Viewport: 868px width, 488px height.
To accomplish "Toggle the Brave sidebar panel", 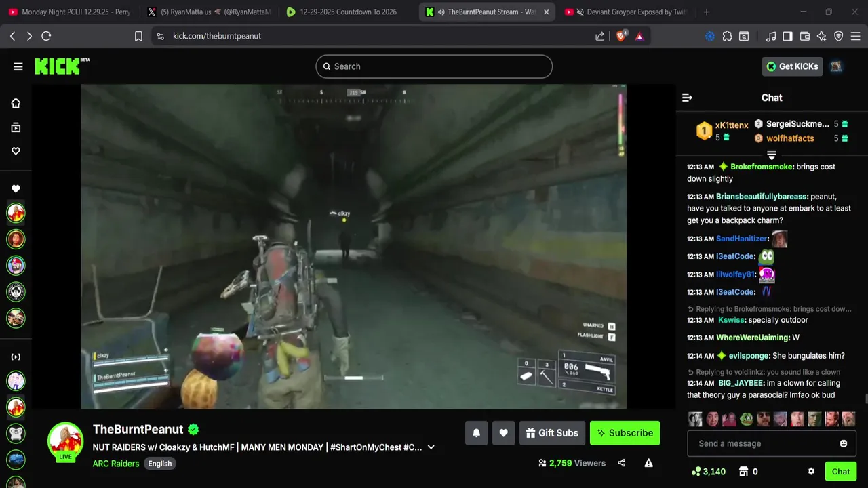I will (x=787, y=36).
